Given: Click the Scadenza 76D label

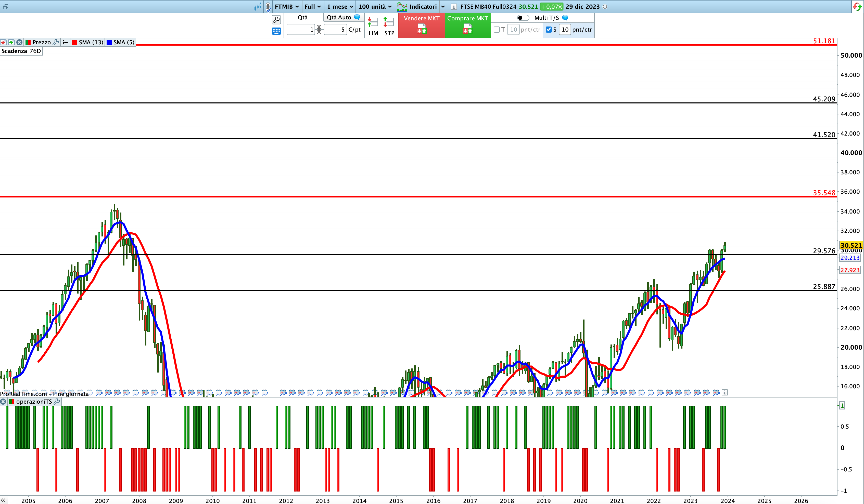Looking at the screenshot, I should (21, 51).
